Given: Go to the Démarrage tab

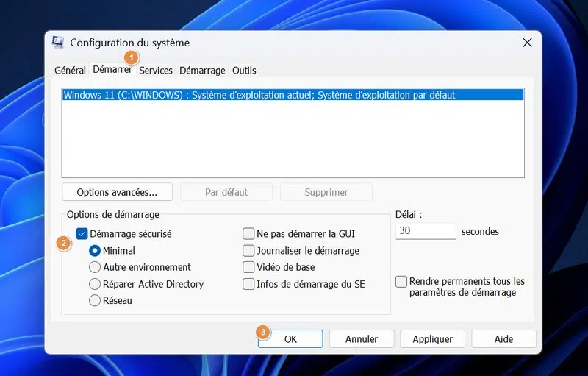Looking at the screenshot, I should coord(202,70).
